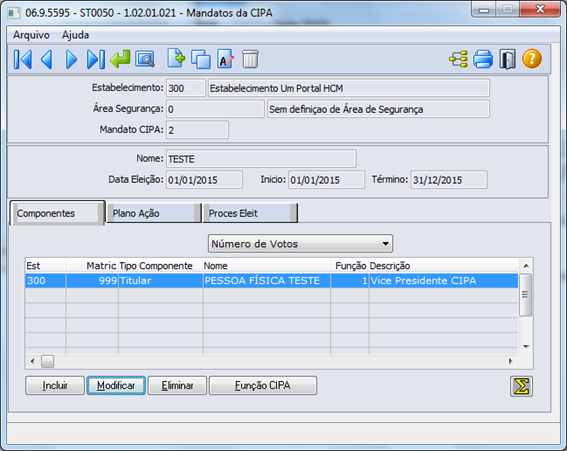This screenshot has height=451, width=567.
Task: Click the matricula 999 cell
Action: coord(92,281)
